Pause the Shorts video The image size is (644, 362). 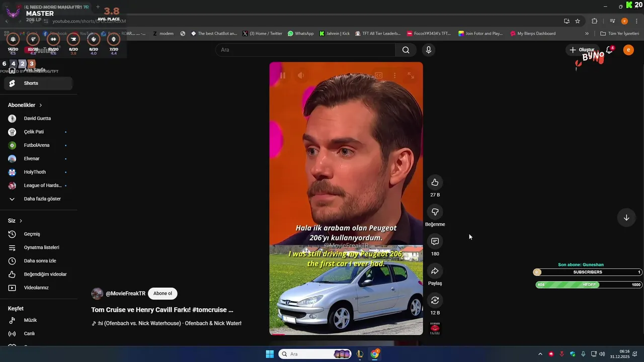point(283,75)
